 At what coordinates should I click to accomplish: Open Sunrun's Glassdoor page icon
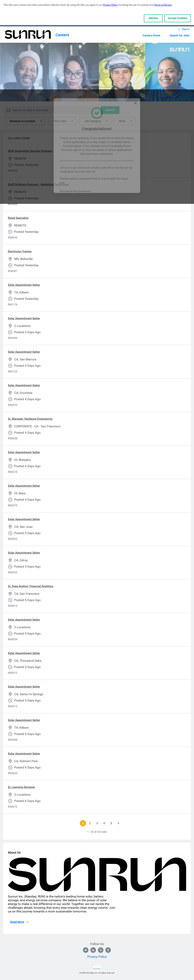[x=86, y=950]
